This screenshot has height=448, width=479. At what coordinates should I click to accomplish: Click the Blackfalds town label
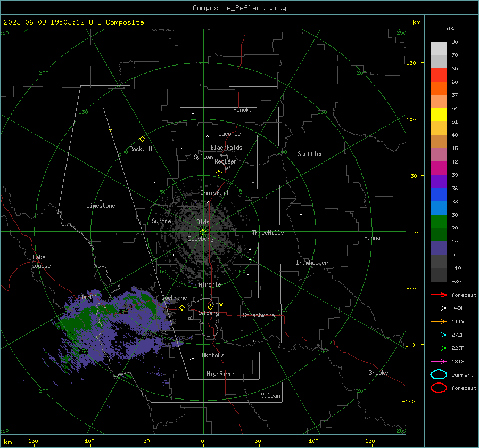pyautogui.click(x=226, y=148)
